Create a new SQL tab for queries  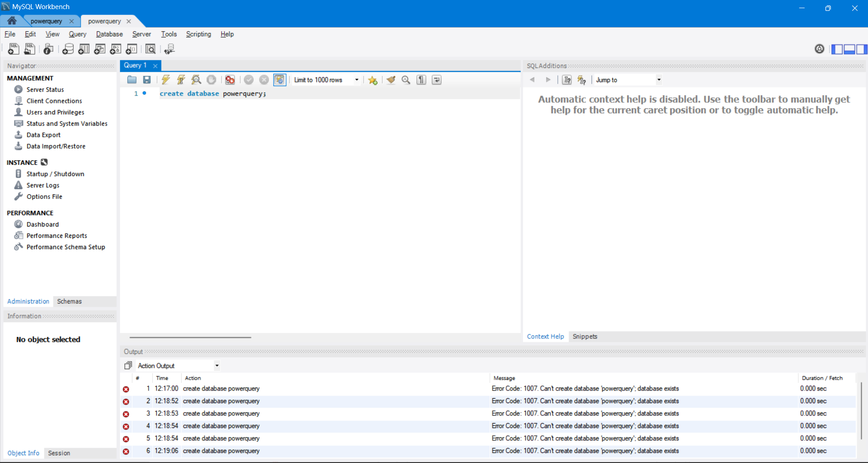[x=14, y=49]
